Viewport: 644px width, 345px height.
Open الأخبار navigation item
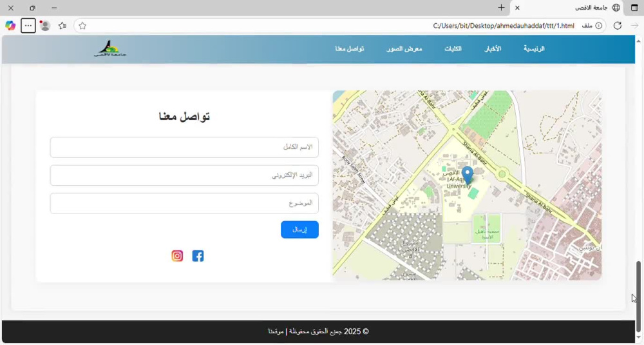(493, 48)
